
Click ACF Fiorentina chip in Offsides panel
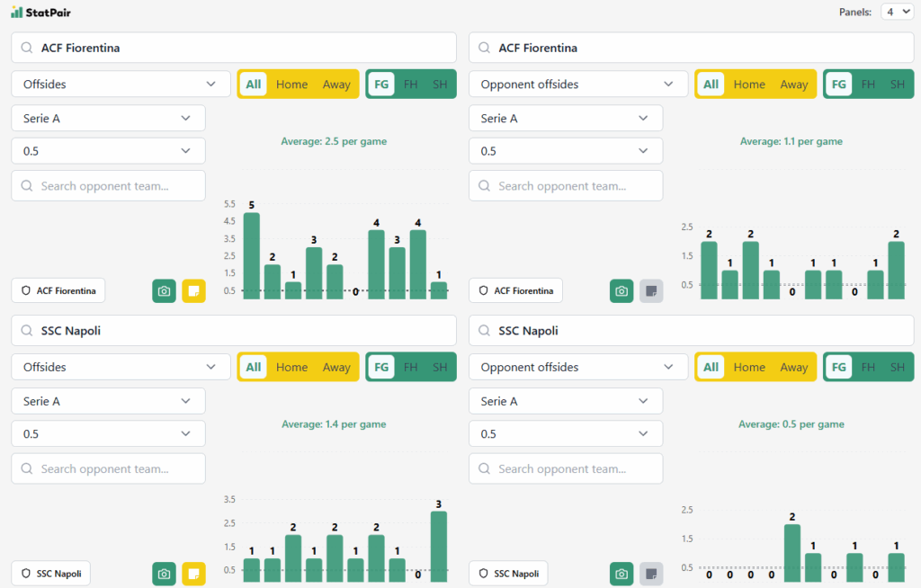click(58, 290)
